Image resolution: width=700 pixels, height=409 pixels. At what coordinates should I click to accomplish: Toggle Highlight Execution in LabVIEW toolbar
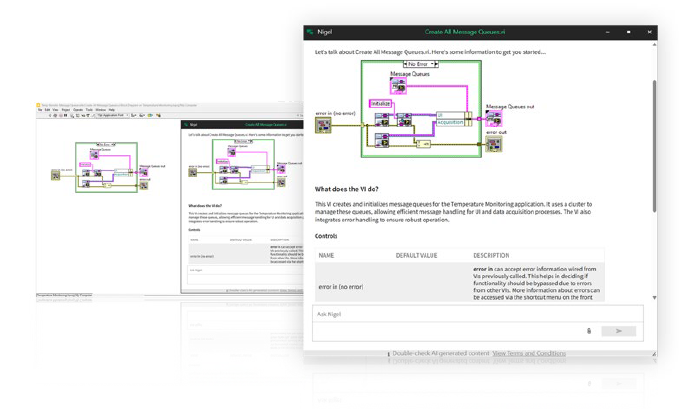point(71,116)
